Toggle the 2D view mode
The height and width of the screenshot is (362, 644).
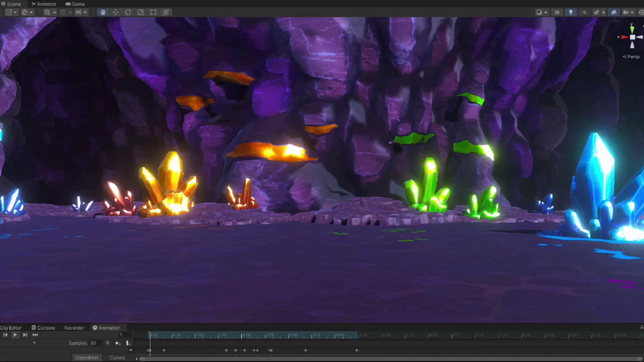(x=557, y=12)
